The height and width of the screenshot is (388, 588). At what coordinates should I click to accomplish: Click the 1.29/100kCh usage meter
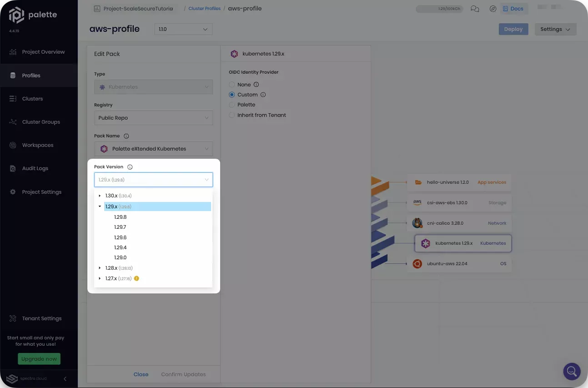[439, 8]
